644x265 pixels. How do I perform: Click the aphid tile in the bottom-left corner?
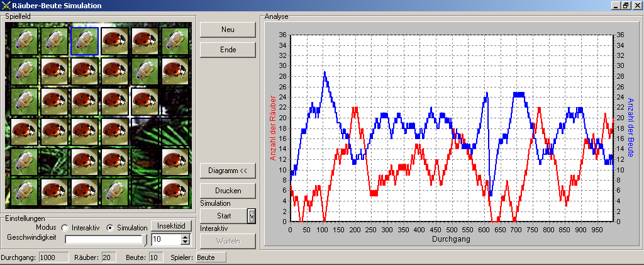(23, 192)
